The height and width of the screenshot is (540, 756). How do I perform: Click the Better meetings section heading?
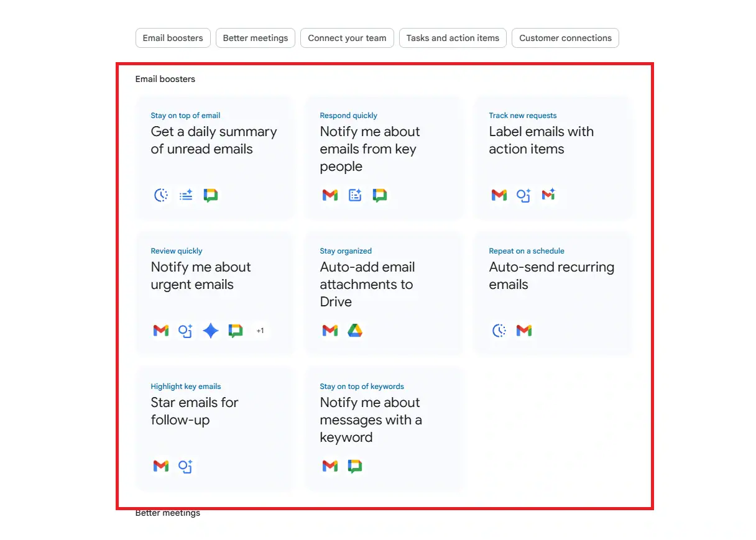168,513
